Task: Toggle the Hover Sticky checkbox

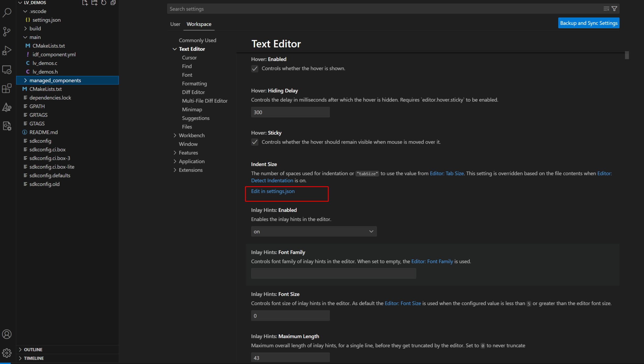Action: pos(255,142)
